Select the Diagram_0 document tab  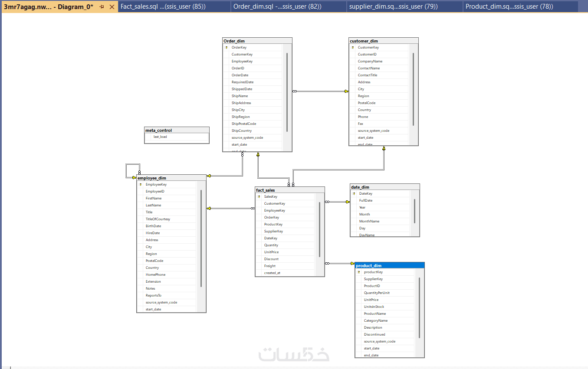coord(59,7)
